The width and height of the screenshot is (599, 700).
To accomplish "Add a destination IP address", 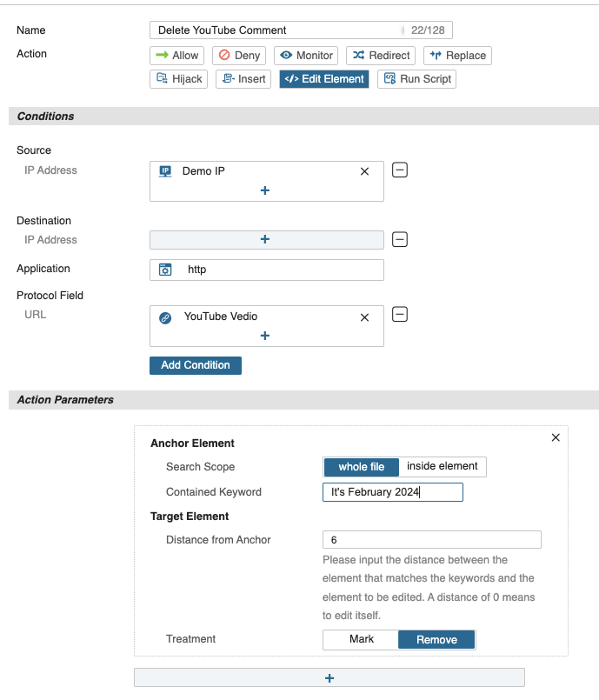I will 265,240.
